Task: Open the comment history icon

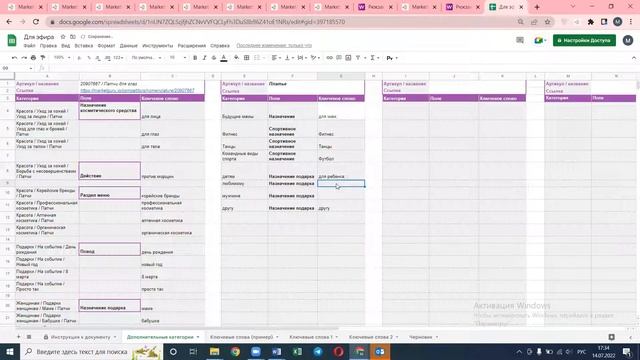Action: pyautogui.click(x=520, y=40)
